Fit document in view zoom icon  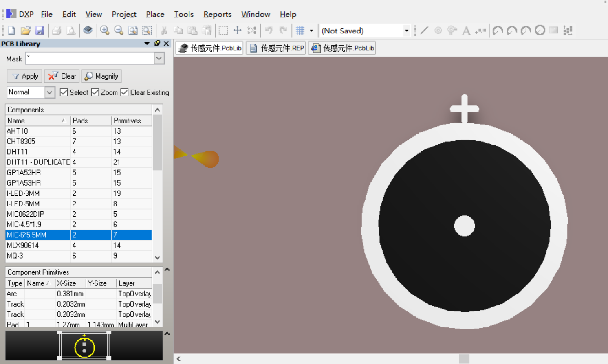point(133,31)
